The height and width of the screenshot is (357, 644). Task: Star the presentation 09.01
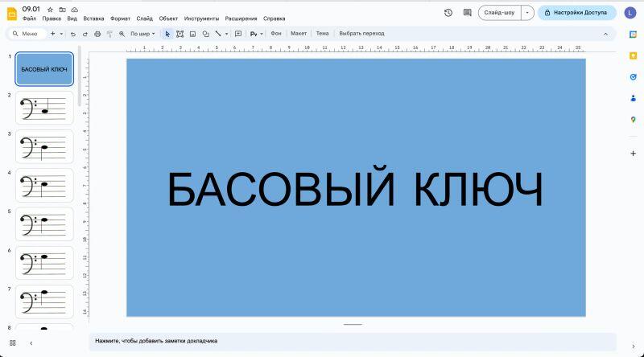tap(51, 8)
